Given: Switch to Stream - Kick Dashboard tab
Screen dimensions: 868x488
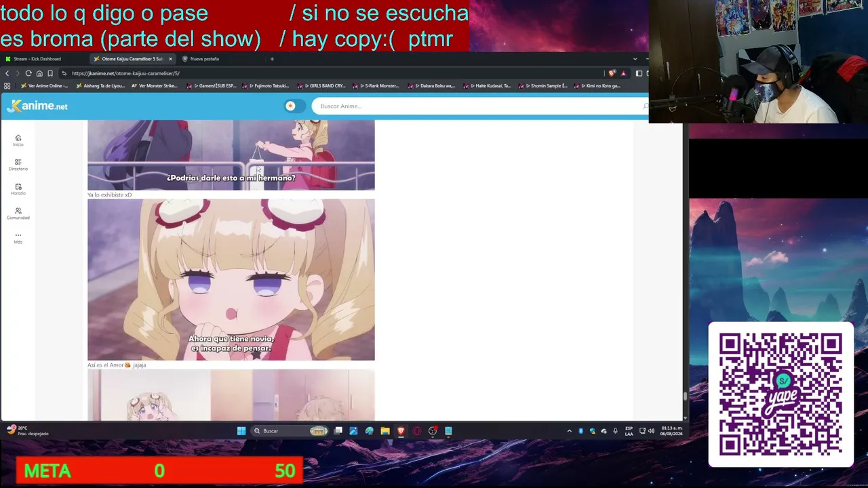Looking at the screenshot, I should [43, 59].
